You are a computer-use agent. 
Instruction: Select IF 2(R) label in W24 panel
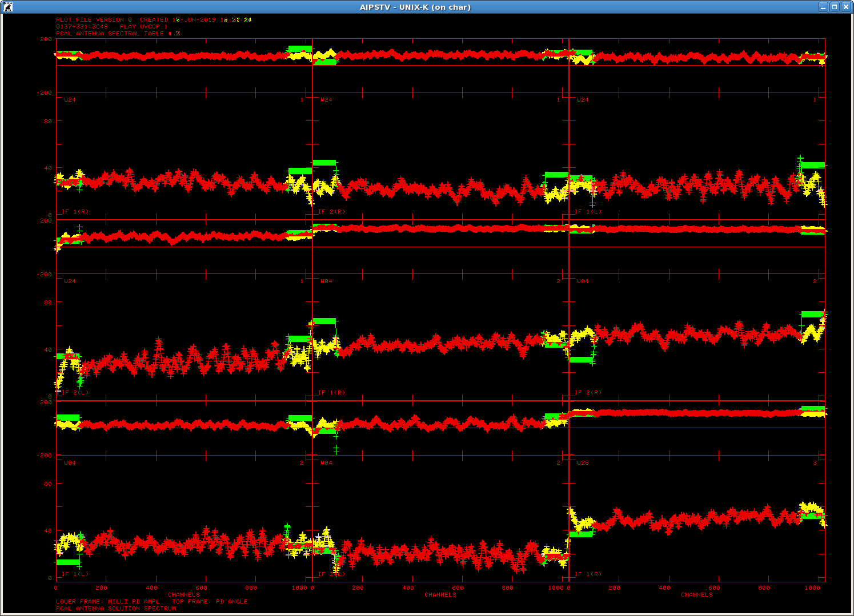[x=331, y=212]
